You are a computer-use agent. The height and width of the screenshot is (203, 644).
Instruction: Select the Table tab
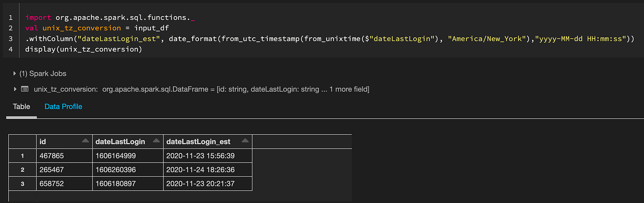tap(21, 107)
